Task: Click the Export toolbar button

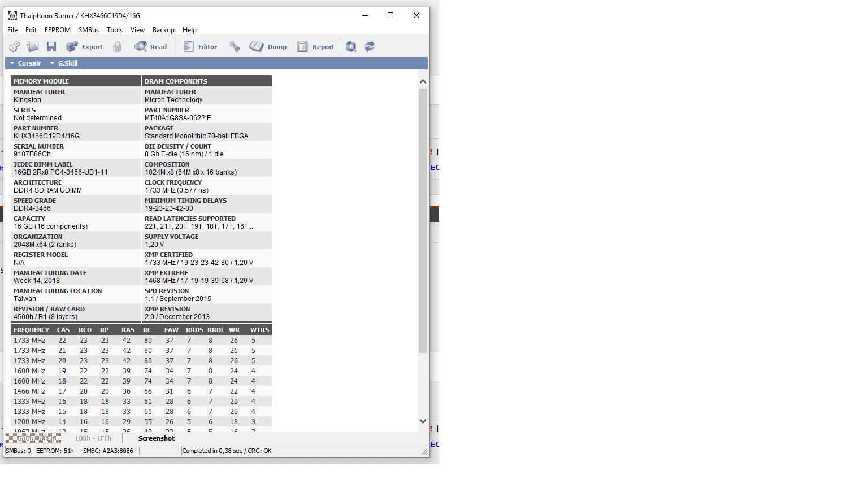Action: point(84,47)
